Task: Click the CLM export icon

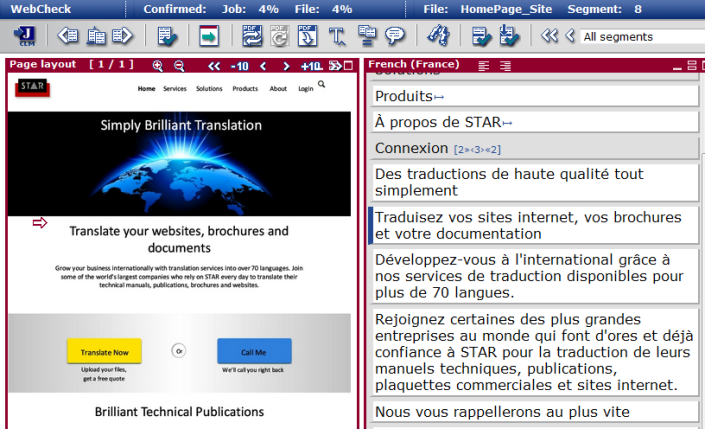Action: [25, 36]
